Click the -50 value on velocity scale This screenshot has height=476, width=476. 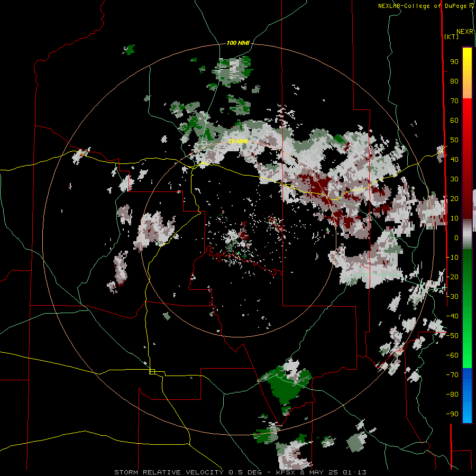click(x=452, y=335)
